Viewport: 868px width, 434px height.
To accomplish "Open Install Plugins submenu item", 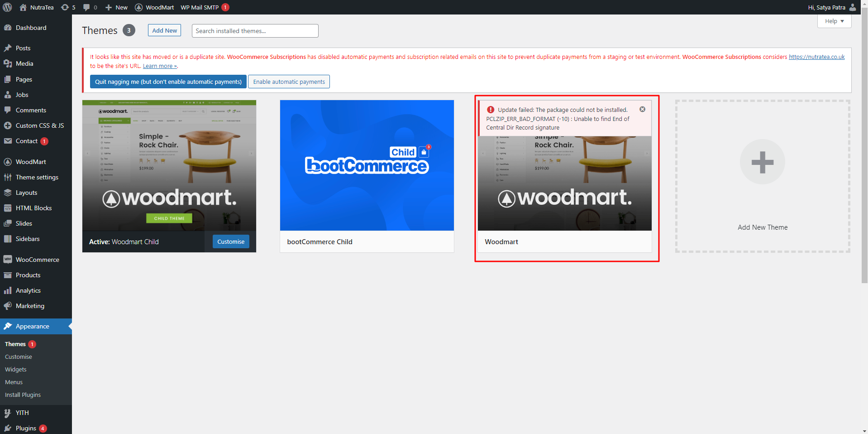I will pyautogui.click(x=23, y=395).
